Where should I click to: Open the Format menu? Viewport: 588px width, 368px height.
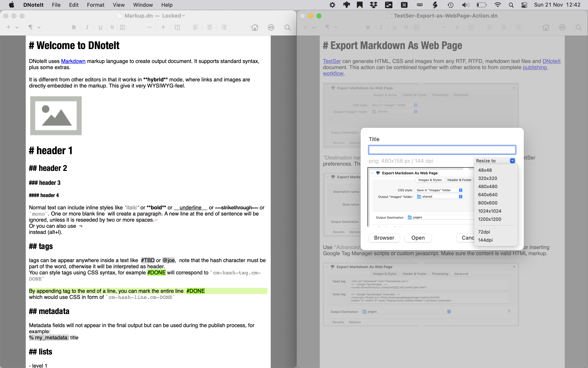pyautogui.click(x=96, y=5)
